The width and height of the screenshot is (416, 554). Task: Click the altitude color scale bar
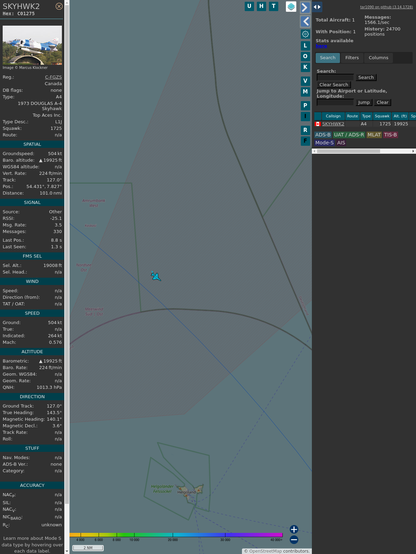[x=176, y=535]
